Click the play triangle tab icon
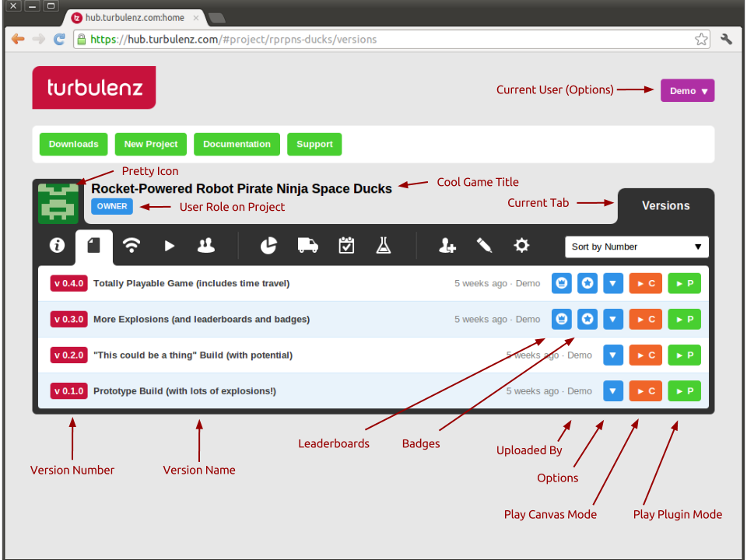The height and width of the screenshot is (560, 747). [169, 247]
